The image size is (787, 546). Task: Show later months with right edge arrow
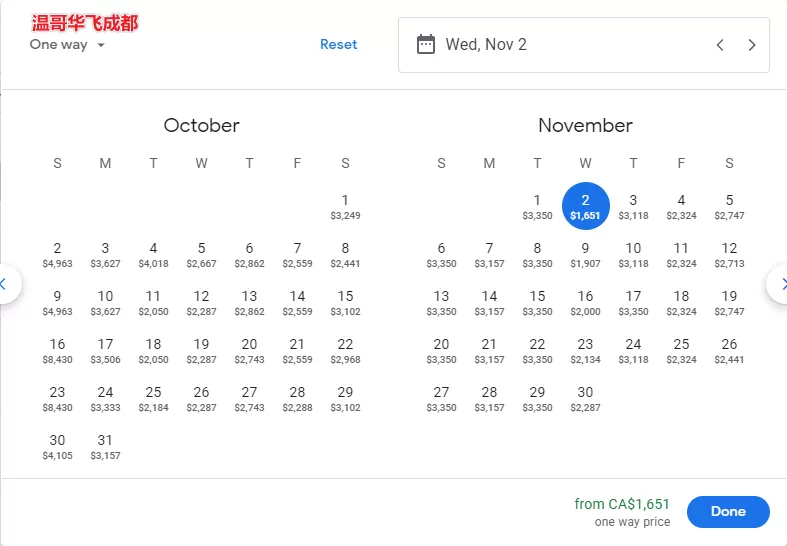pos(779,284)
